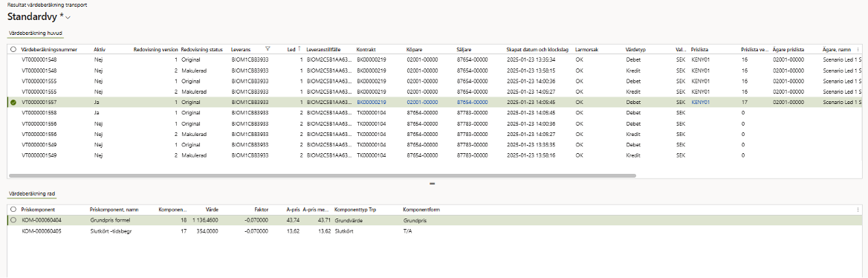Open the Komponenttyp Trp column header menu
The width and height of the screenshot is (868, 278).
point(354,210)
